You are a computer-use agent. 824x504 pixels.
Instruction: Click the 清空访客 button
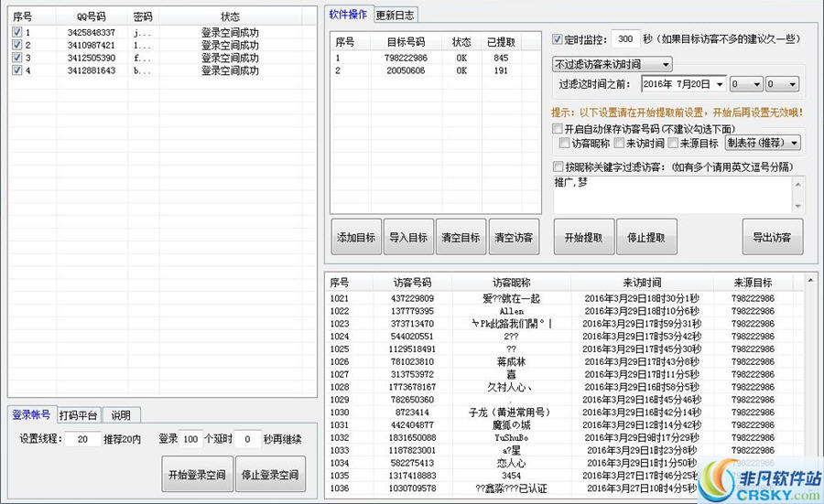point(514,237)
